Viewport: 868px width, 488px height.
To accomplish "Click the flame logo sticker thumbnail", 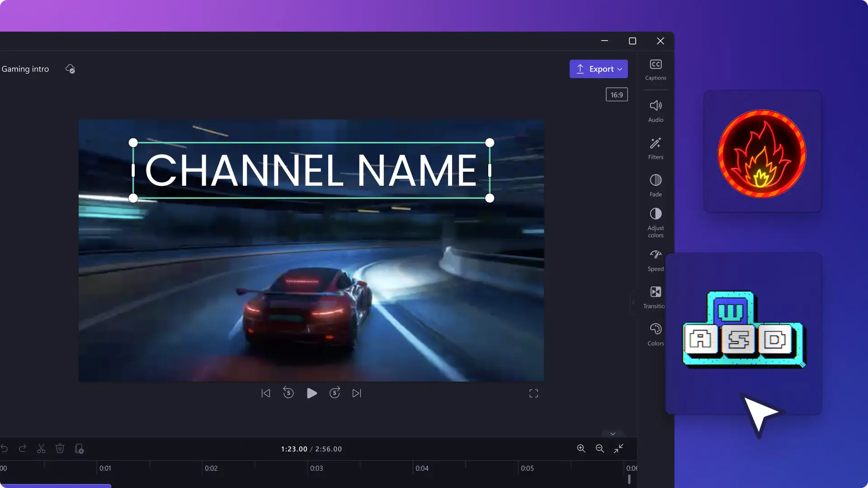I will tap(762, 151).
